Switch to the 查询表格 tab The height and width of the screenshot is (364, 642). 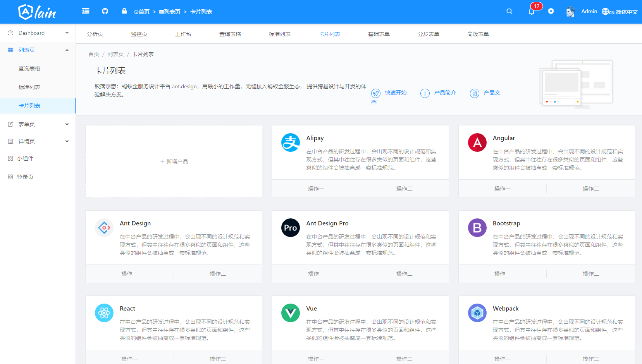(x=230, y=34)
